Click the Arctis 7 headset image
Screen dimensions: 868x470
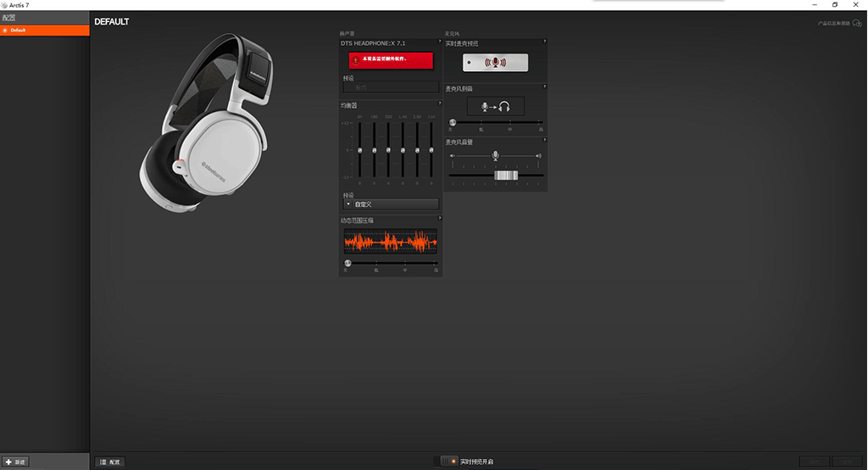(x=208, y=123)
